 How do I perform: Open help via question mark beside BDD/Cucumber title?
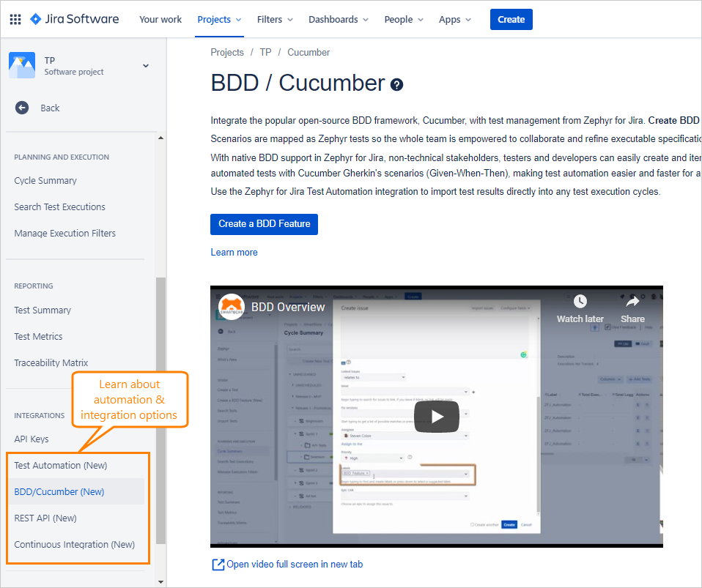pos(396,85)
